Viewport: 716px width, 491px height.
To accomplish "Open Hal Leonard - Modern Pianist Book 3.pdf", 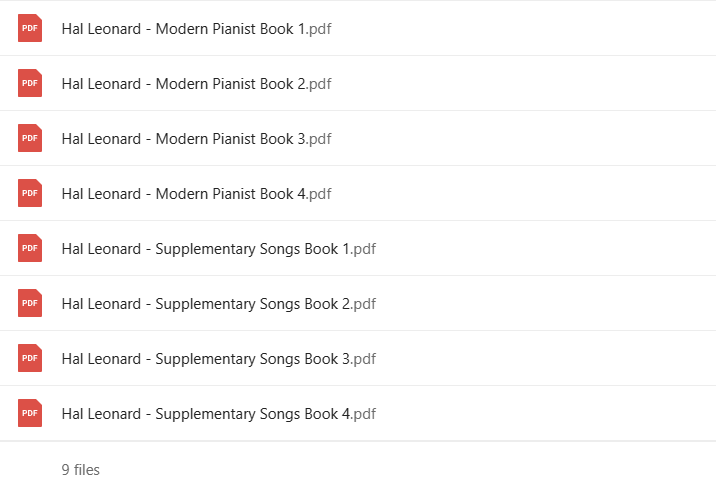I will coord(196,139).
